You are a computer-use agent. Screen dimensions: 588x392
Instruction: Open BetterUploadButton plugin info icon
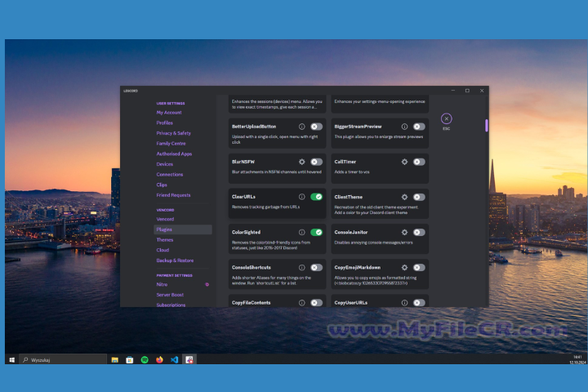pyautogui.click(x=302, y=127)
